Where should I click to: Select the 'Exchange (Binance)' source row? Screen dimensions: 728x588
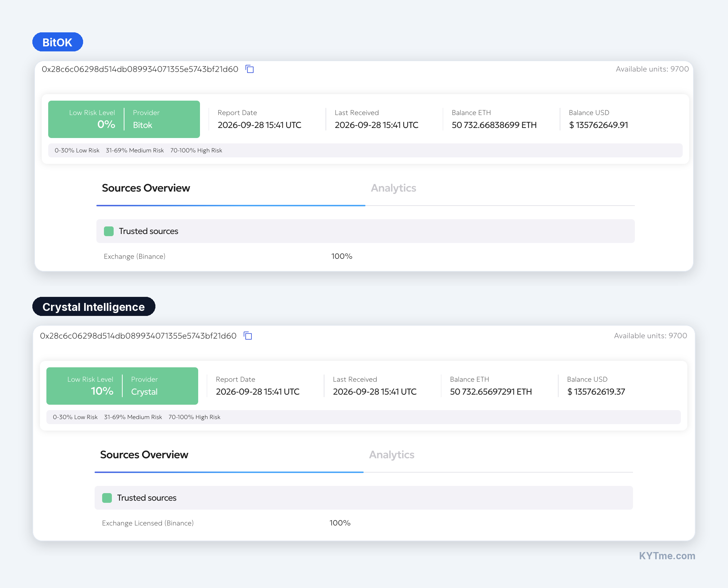point(365,256)
